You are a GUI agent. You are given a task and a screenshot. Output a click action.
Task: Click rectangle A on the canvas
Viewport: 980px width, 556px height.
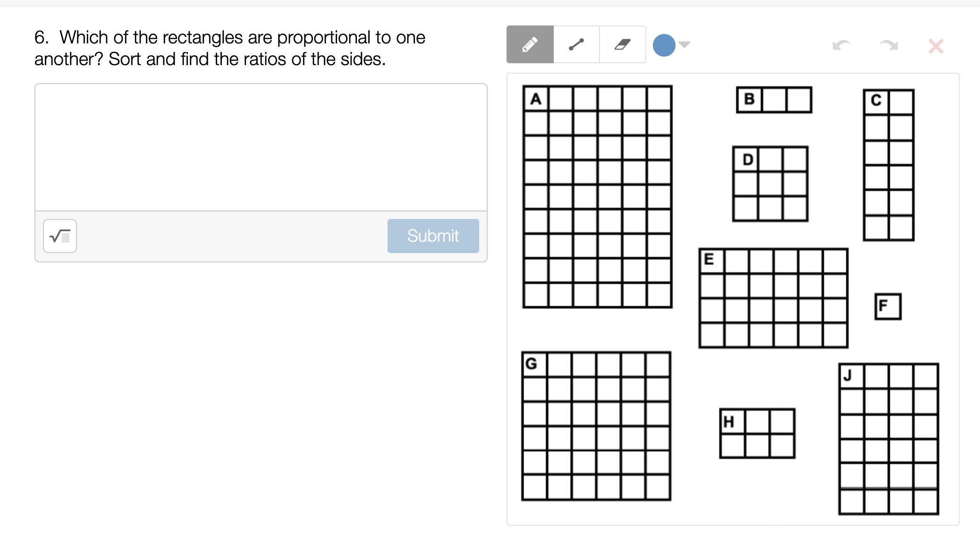click(597, 197)
